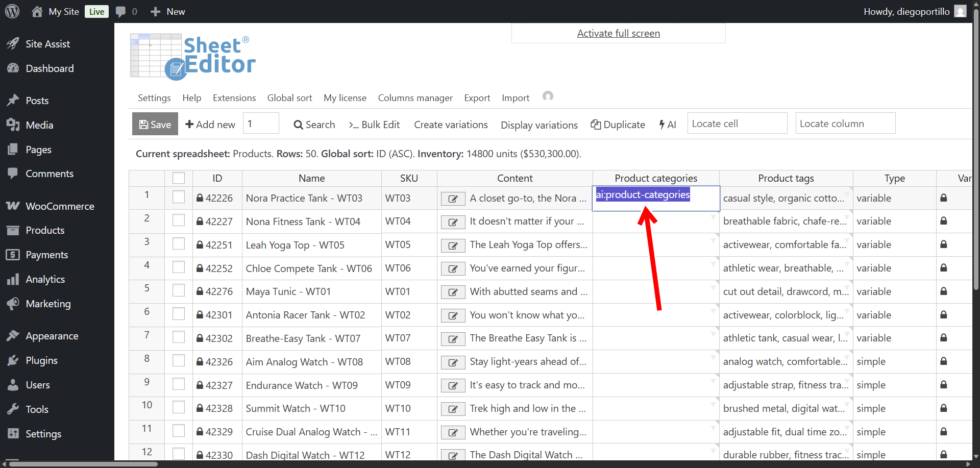This screenshot has height=468, width=980.
Task: Click the Sheet Editor logo
Action: pyautogui.click(x=192, y=57)
